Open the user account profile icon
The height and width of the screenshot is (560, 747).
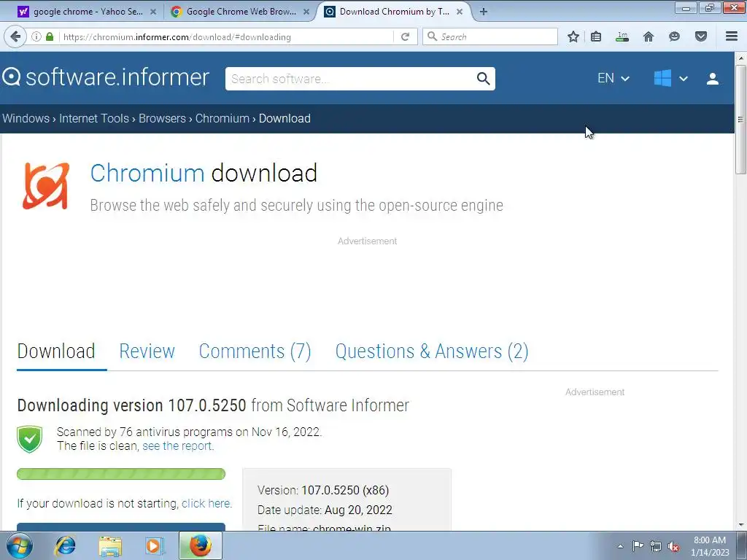pyautogui.click(x=713, y=79)
